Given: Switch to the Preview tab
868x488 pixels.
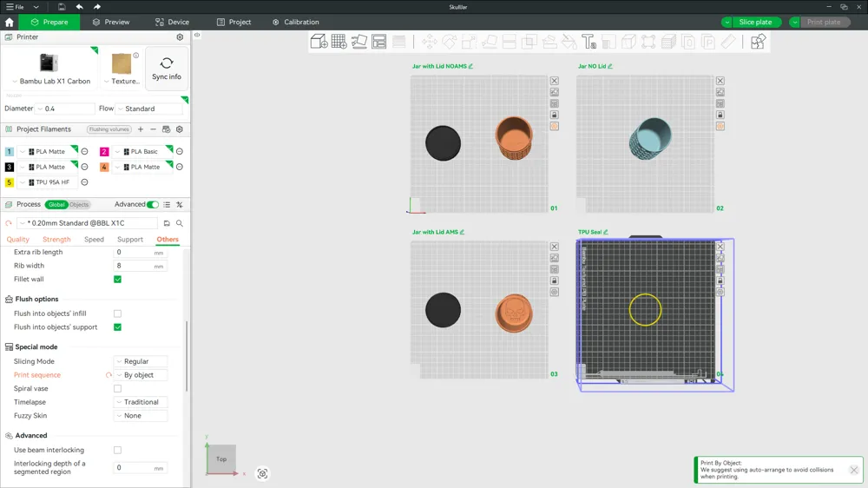Looking at the screenshot, I should (x=111, y=23).
